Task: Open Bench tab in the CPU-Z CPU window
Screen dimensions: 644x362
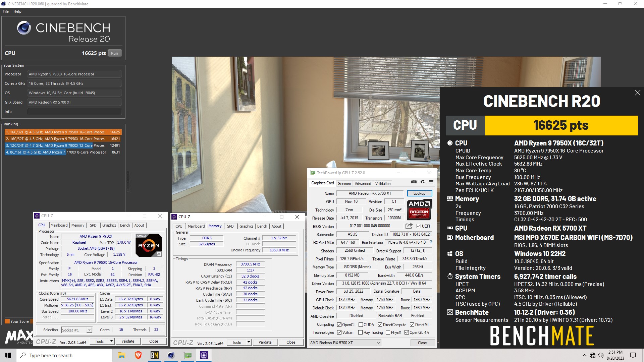Action: [x=125, y=225]
